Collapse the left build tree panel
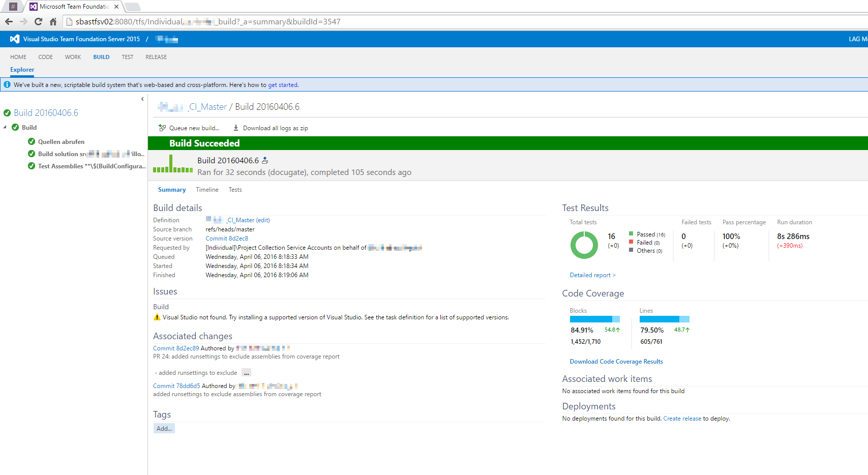The width and height of the screenshot is (868, 475). tap(142, 99)
